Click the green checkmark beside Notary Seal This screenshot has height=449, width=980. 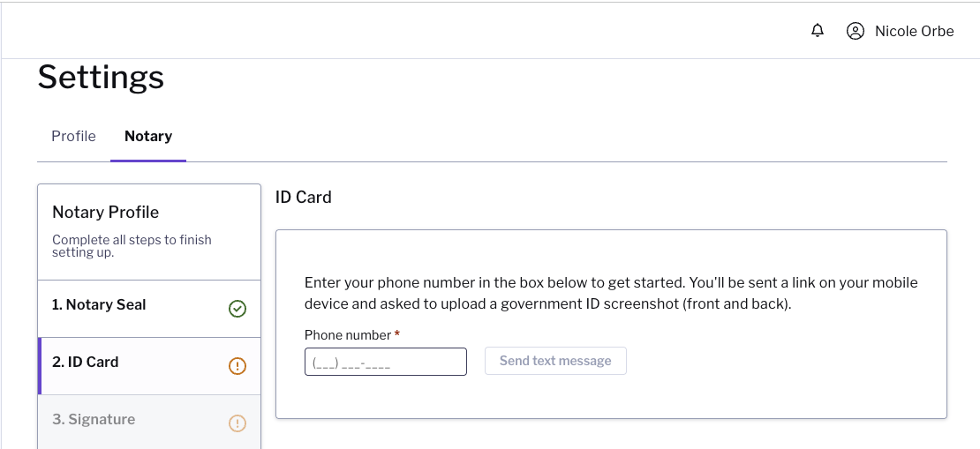click(x=237, y=309)
